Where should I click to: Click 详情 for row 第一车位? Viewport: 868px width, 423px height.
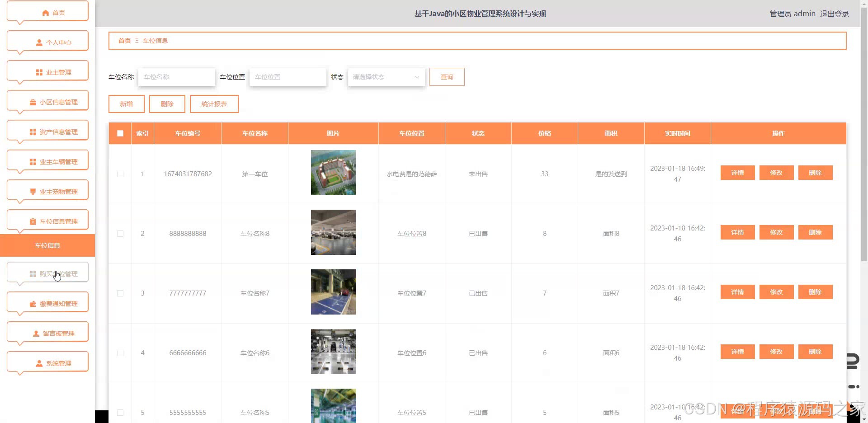(x=737, y=173)
